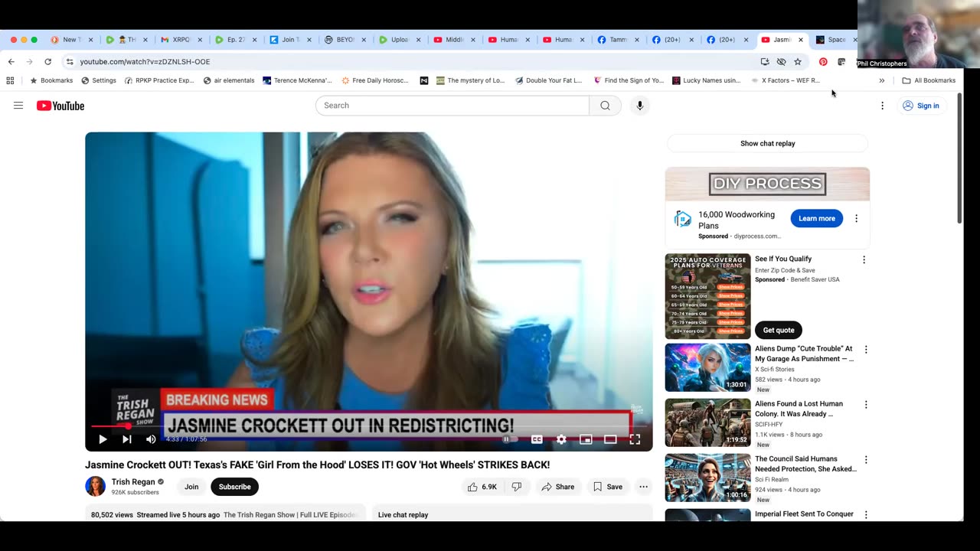Go to the YouTube home logo
The image size is (980, 551).
point(60,106)
